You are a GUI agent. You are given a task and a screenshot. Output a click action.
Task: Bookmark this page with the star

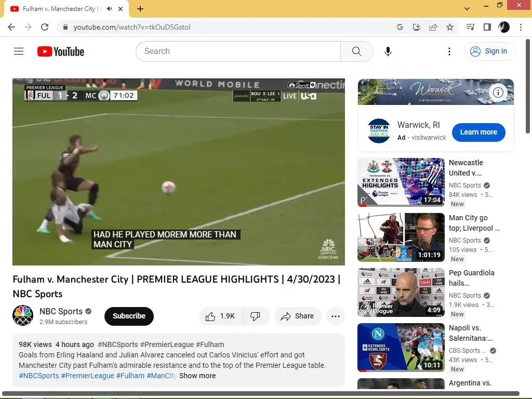(x=450, y=27)
